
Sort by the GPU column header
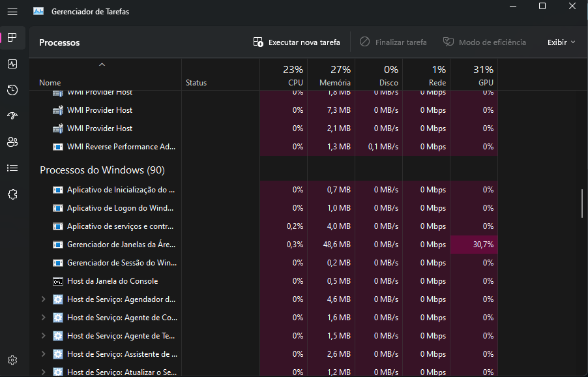(474, 74)
